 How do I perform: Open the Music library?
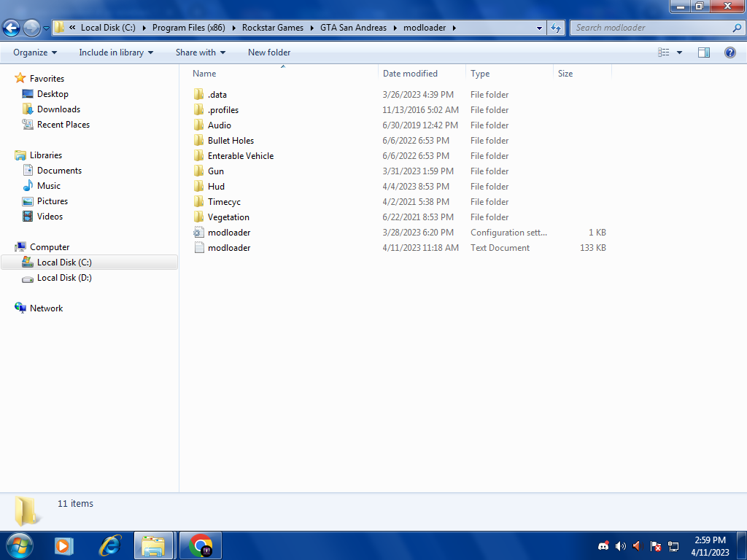(x=49, y=186)
